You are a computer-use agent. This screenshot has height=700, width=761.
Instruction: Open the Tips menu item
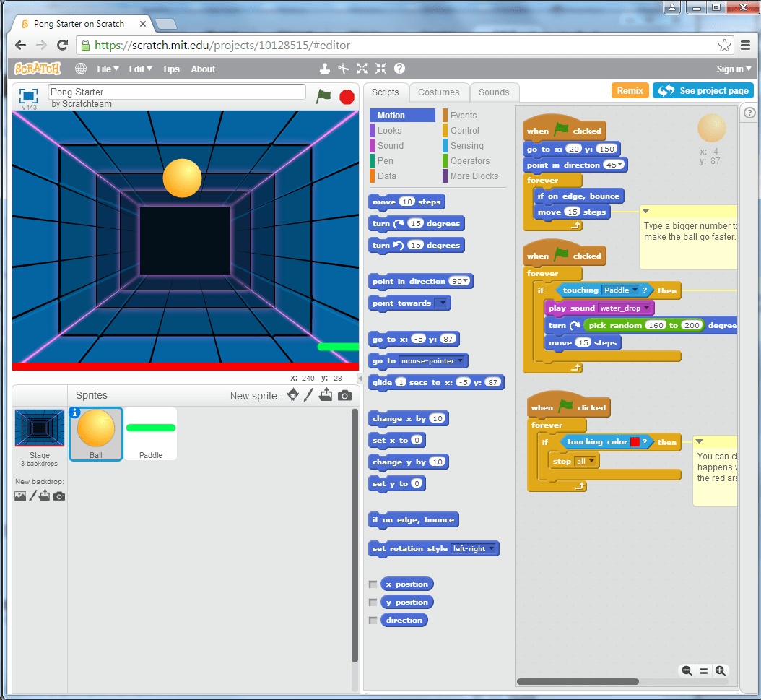(171, 69)
